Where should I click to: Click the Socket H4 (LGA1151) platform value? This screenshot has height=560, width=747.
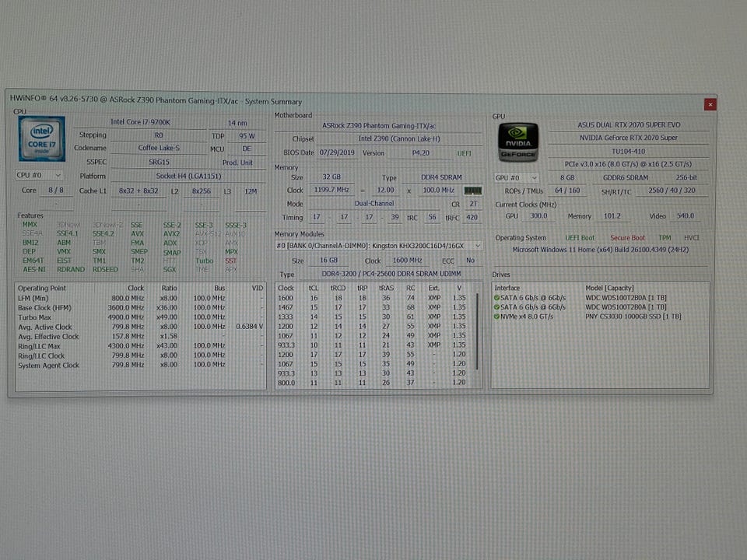click(x=188, y=177)
